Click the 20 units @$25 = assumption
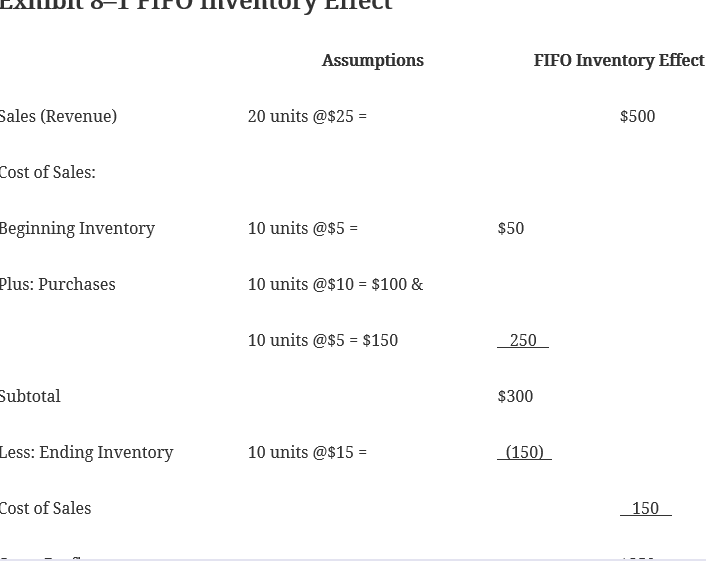Image resolution: width=706 pixels, height=561 pixels. coord(308,116)
